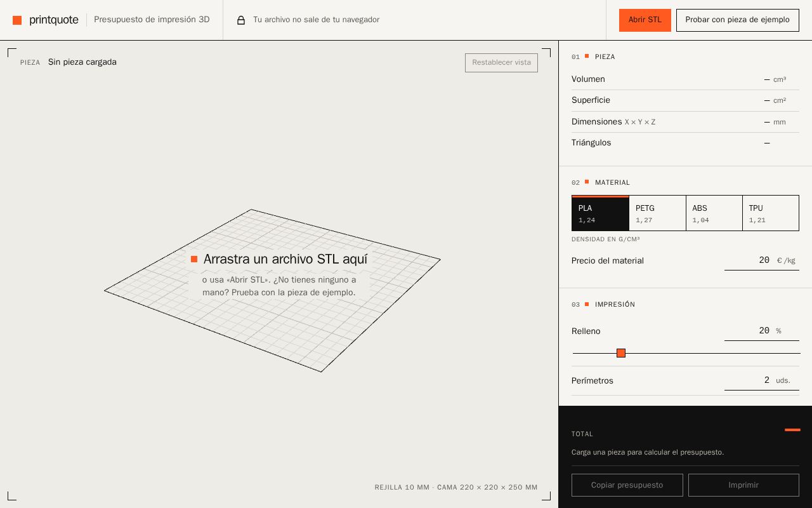Click 'Carga una pieza para calcular el presupuesto.' message
This screenshot has height=508, width=812.
pyautogui.click(x=648, y=452)
